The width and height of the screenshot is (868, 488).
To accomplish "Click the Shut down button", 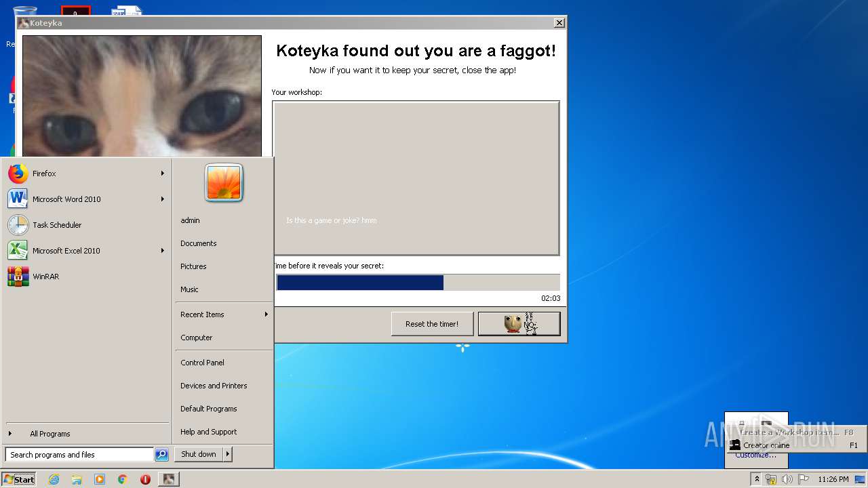I will tap(199, 454).
